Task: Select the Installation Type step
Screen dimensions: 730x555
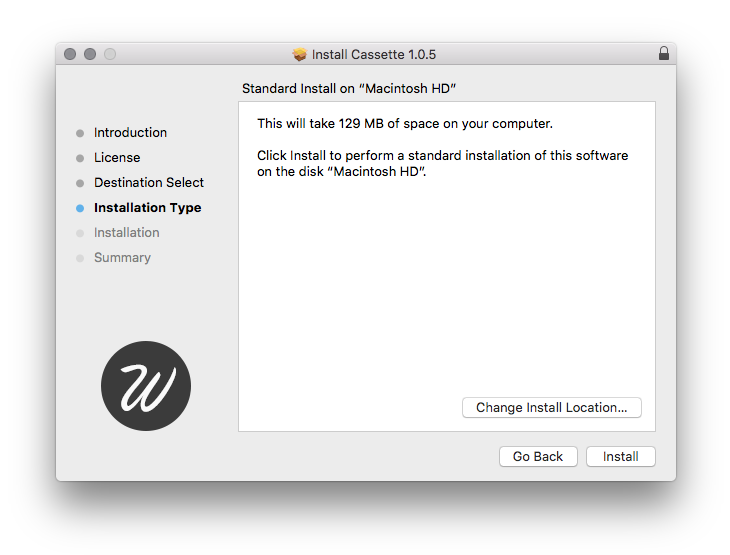Action: click(147, 207)
